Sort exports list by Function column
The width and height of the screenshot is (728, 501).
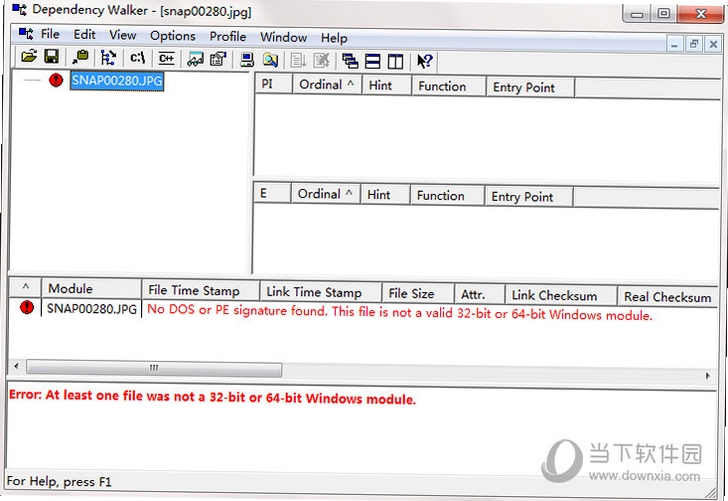(448, 196)
